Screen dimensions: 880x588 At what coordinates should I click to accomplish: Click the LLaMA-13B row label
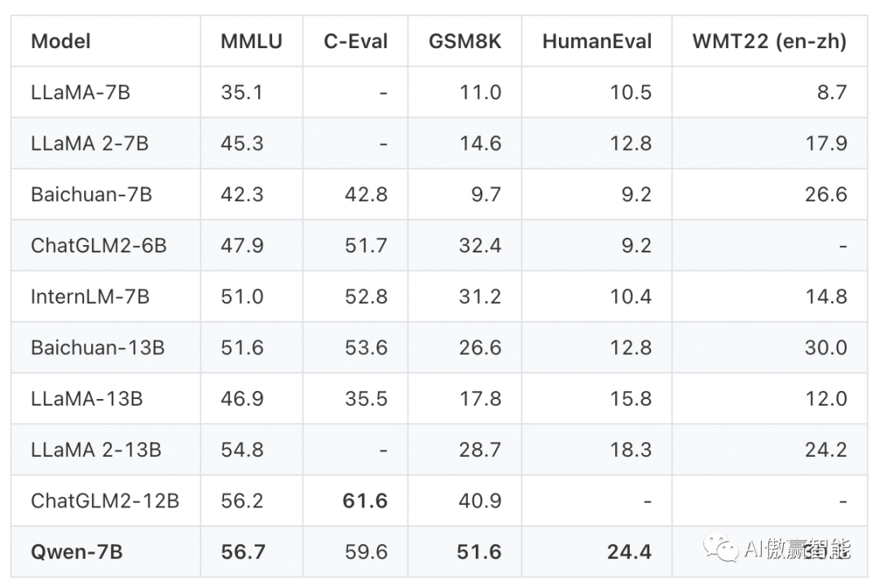click(87, 398)
